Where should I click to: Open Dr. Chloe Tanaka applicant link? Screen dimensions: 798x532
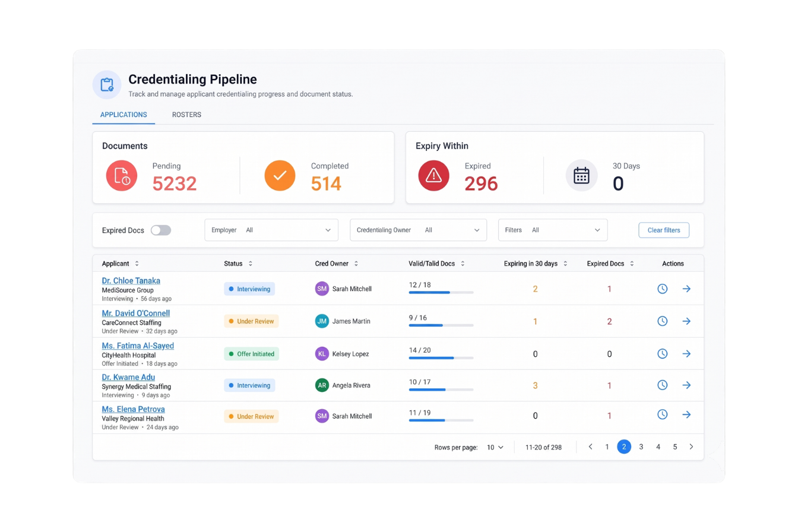(x=131, y=281)
